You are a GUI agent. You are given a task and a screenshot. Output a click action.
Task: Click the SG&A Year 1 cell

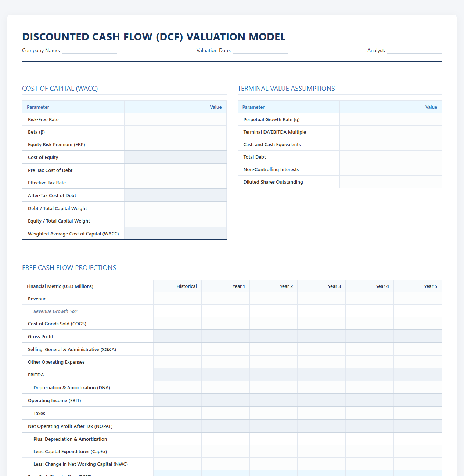click(x=226, y=349)
